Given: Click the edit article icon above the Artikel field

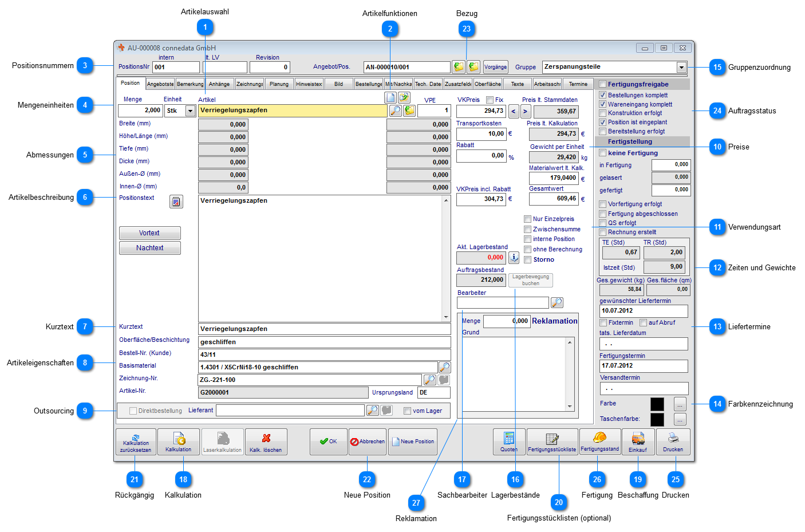Looking at the screenshot, I should pyautogui.click(x=404, y=97).
